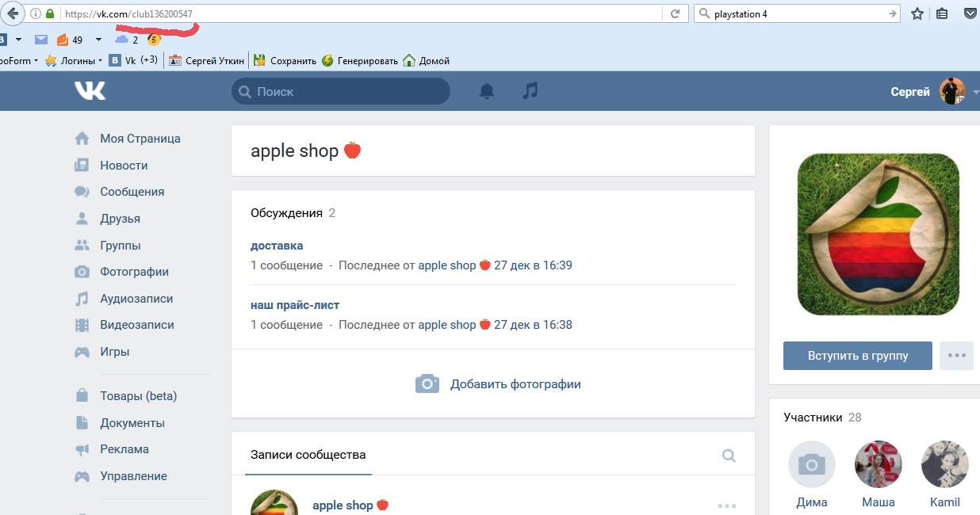Viewport: 980px width, 515px height.
Task: Click the VK logo in the header
Action: 90,91
